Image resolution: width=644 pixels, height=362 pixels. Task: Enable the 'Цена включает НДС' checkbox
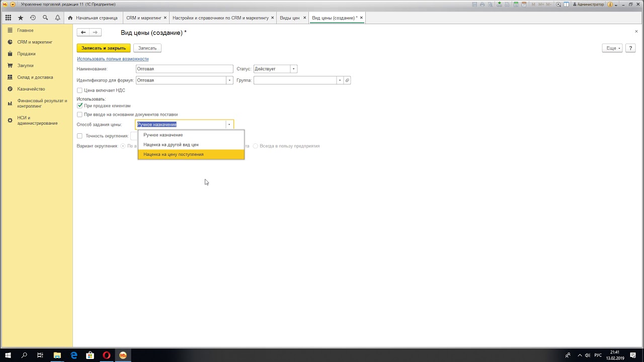pyautogui.click(x=79, y=90)
